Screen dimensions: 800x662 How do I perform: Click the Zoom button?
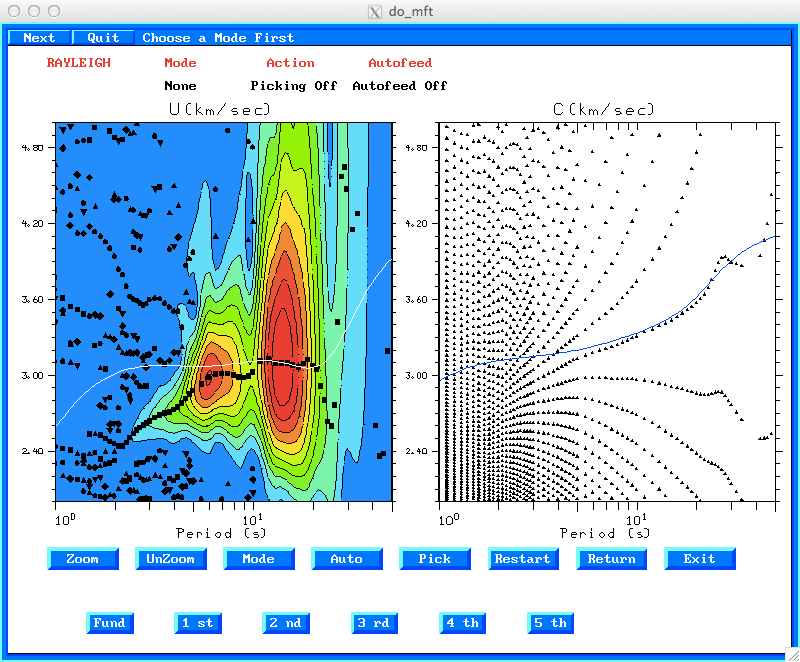click(x=83, y=559)
